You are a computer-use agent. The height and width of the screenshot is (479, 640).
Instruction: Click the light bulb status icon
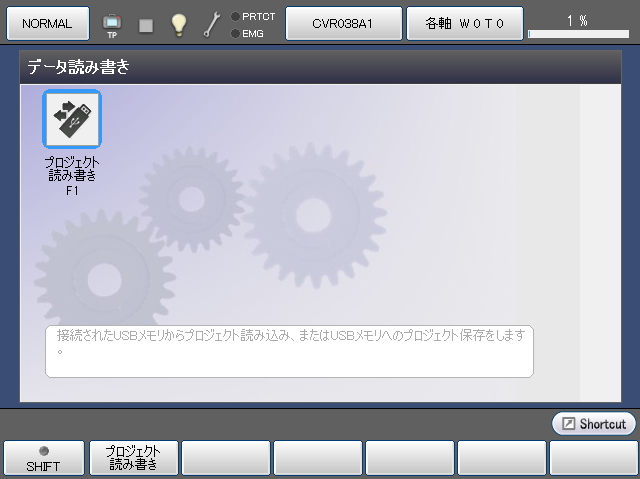click(x=179, y=25)
